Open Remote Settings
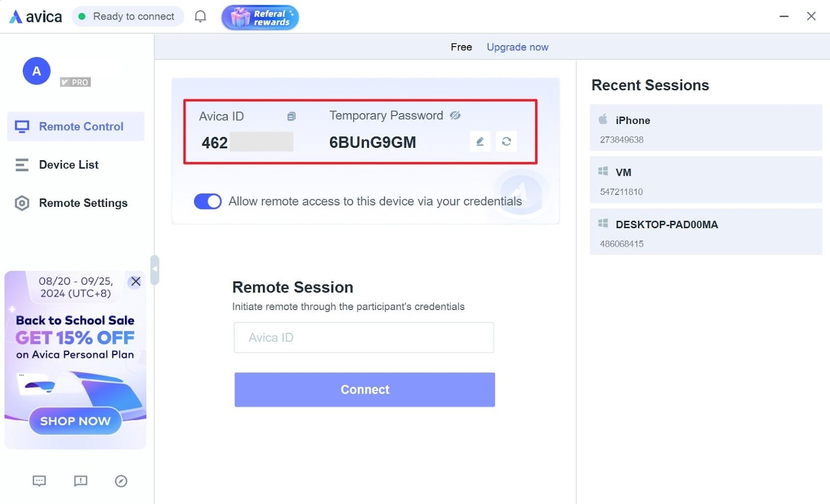The width and height of the screenshot is (830, 504). click(83, 203)
